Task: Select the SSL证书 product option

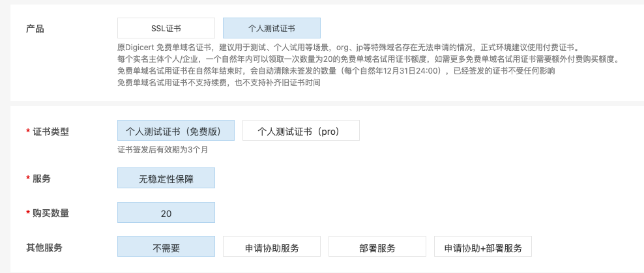Action: point(166,28)
